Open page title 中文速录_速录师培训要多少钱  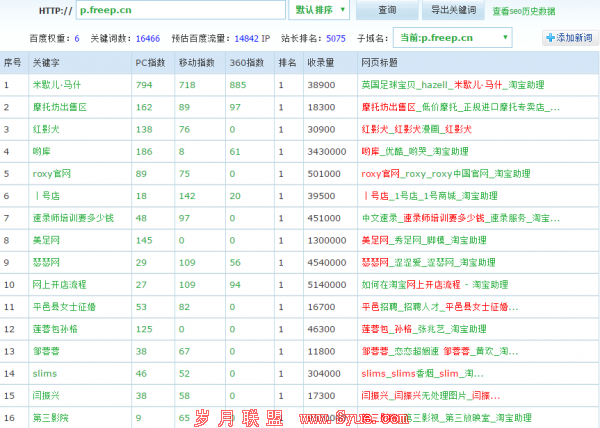tap(461, 218)
